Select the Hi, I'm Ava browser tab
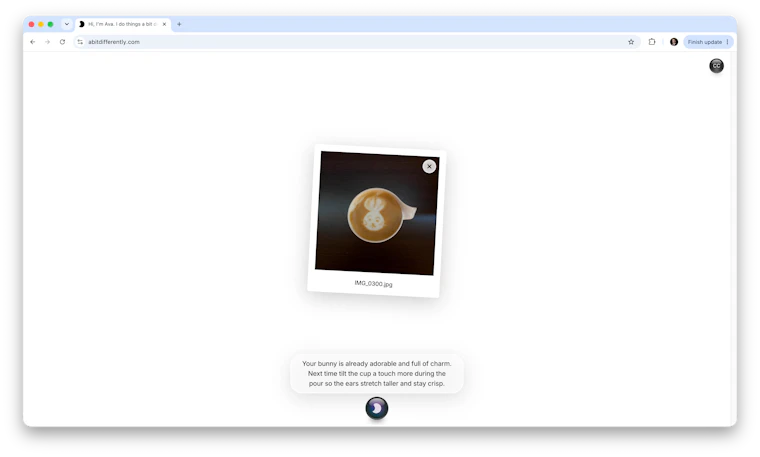Screen dimensions: 760x457 122,24
